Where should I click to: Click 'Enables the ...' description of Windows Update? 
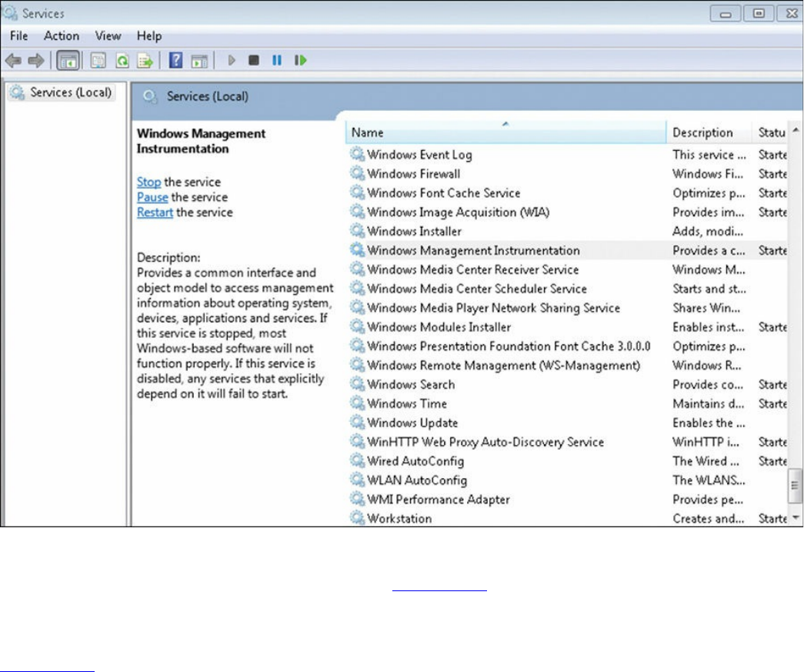(x=709, y=423)
